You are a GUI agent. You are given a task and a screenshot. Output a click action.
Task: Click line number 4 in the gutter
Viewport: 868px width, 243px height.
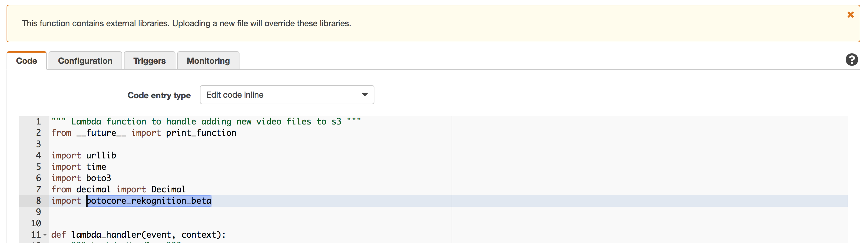pyautogui.click(x=38, y=155)
